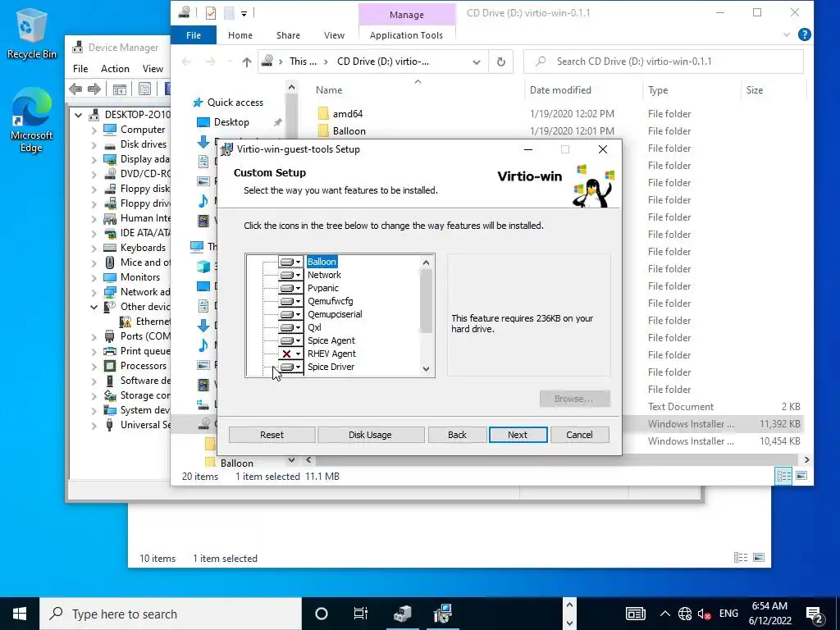Click Device Manager forward arrow toolbar icon
Viewport: 840px width, 630px height.
(94, 89)
